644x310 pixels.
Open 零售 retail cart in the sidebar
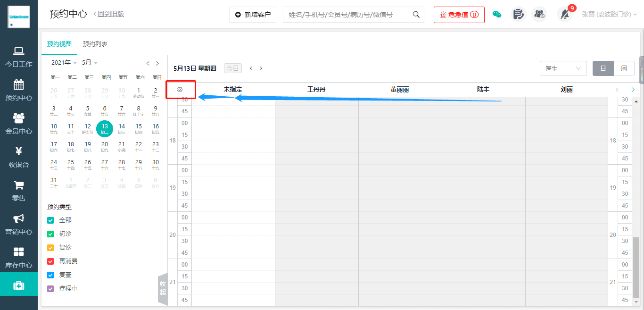(19, 191)
